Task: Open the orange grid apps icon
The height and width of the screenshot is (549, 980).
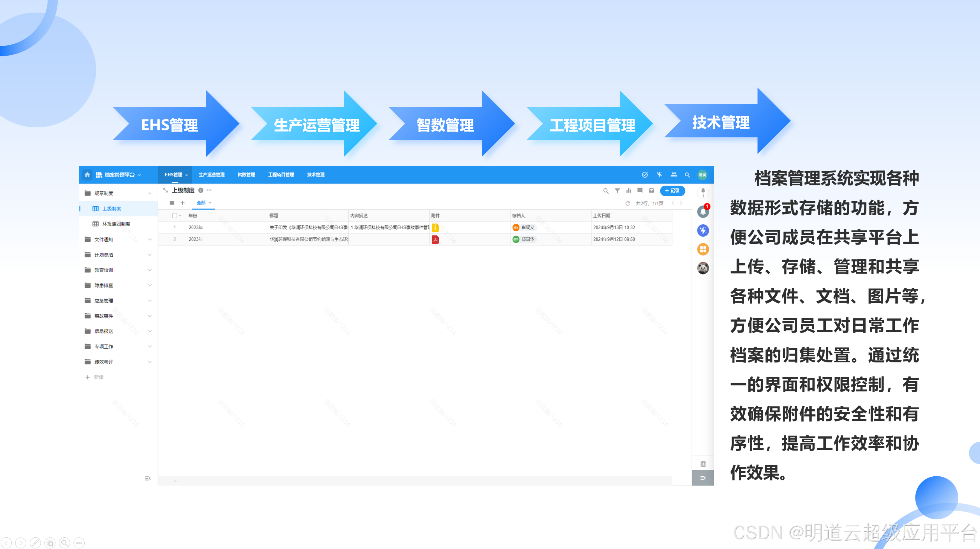Action: click(703, 249)
